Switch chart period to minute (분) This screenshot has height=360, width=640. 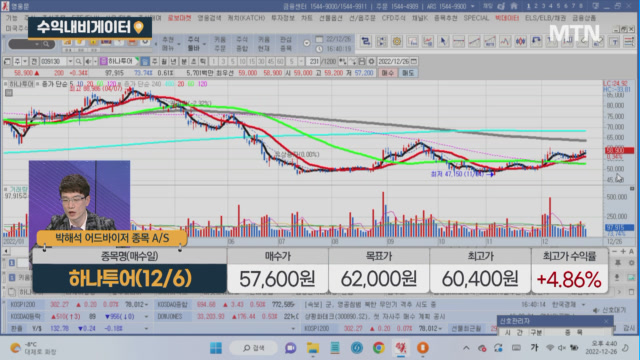click(x=184, y=61)
